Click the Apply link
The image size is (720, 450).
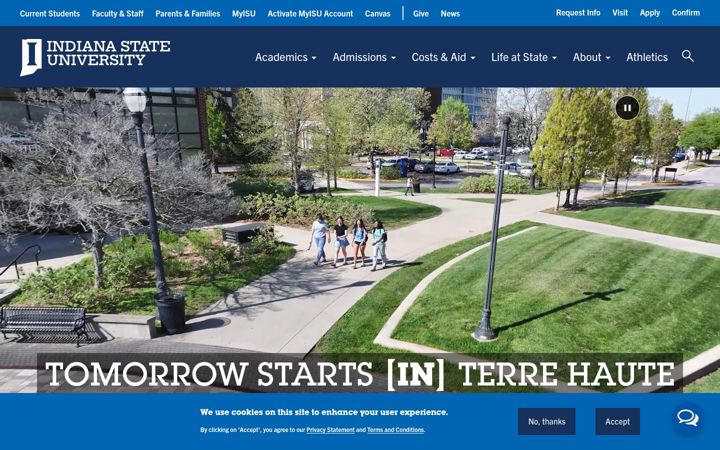[x=650, y=13]
